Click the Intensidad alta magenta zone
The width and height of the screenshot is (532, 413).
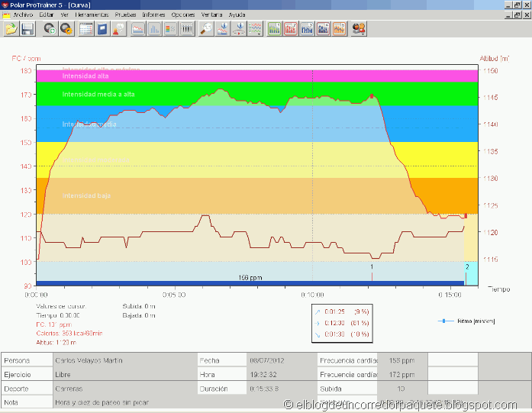pos(257,76)
